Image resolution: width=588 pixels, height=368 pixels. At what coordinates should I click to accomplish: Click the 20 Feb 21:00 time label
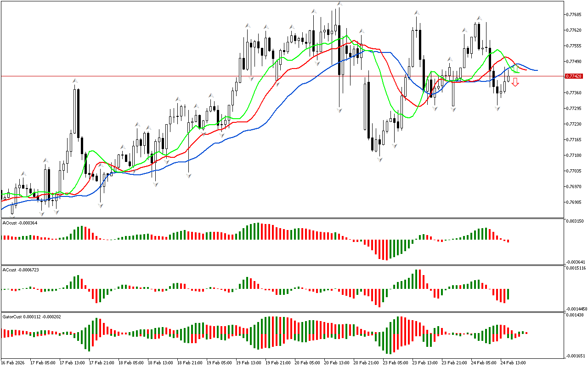(366, 363)
